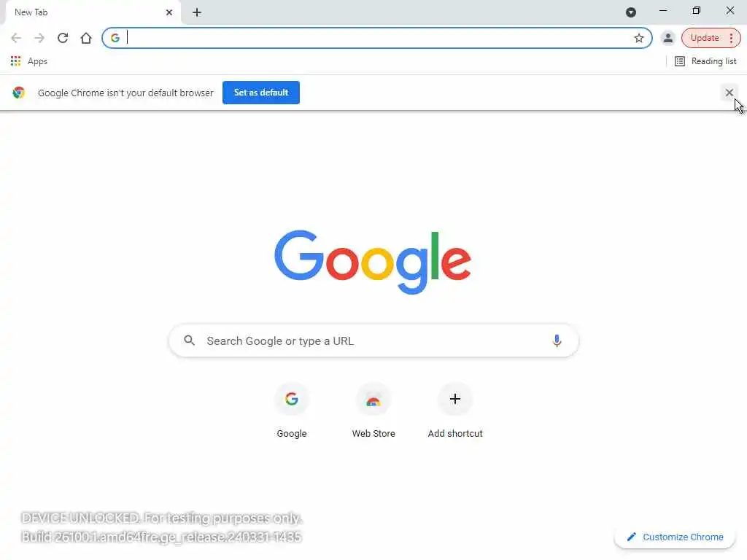The height and width of the screenshot is (560, 747).
Task: Dismiss the default browser notification bar
Action: click(x=729, y=93)
